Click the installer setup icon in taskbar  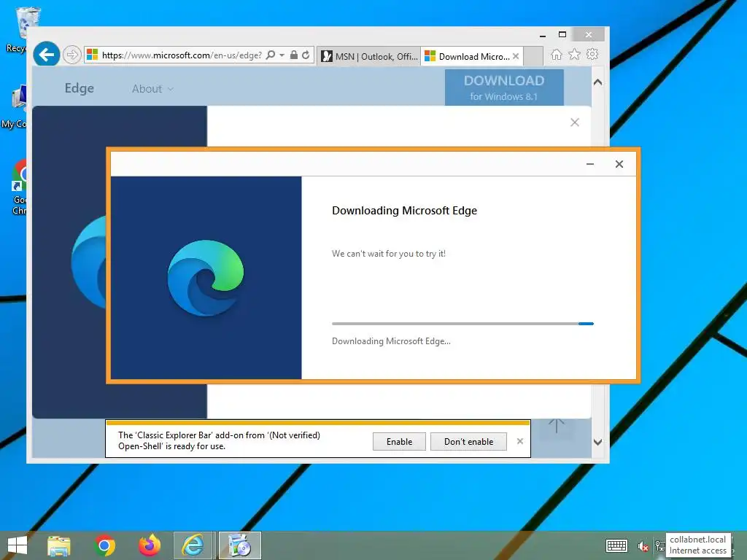click(240, 545)
